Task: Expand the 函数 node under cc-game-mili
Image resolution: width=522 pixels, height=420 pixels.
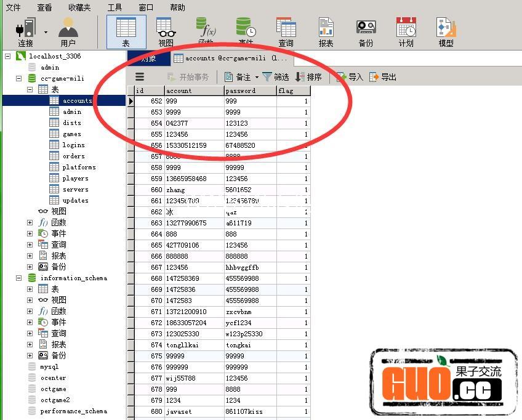Action: 30,223
